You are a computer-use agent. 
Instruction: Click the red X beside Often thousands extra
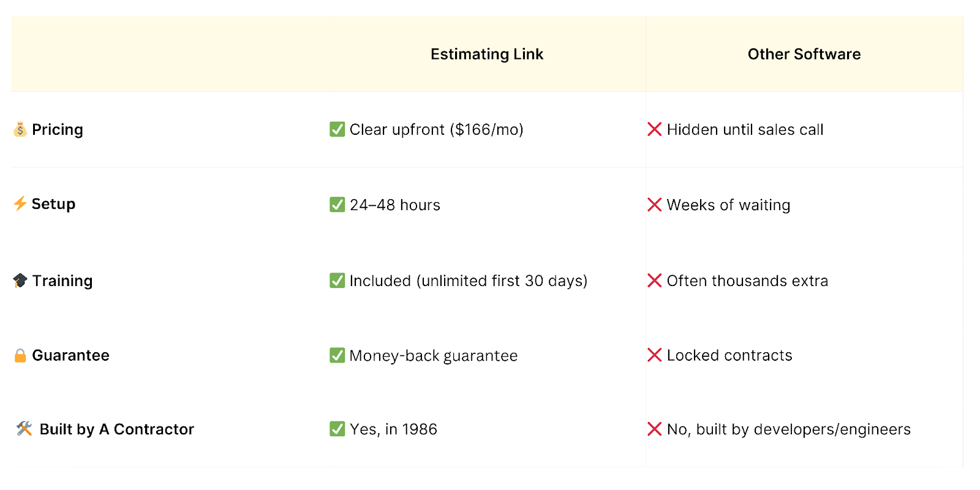coord(654,281)
